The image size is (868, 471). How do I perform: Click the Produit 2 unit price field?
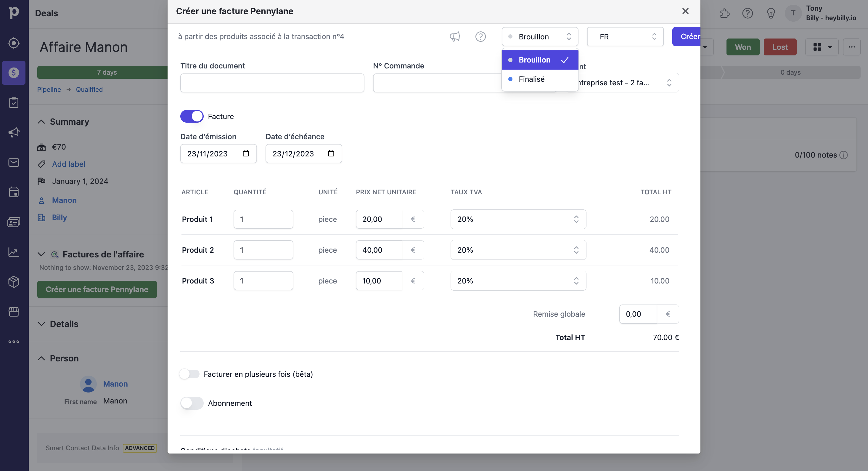pos(379,250)
